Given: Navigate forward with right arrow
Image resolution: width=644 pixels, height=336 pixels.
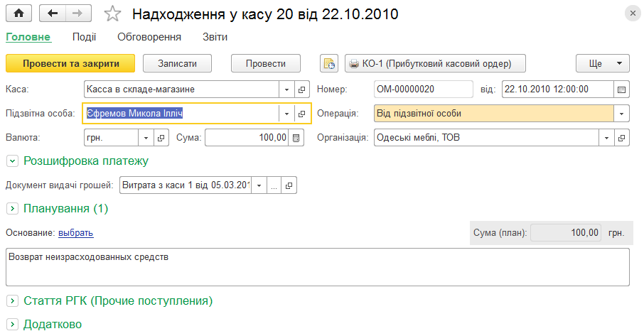Looking at the screenshot, I should pyautogui.click(x=77, y=13).
